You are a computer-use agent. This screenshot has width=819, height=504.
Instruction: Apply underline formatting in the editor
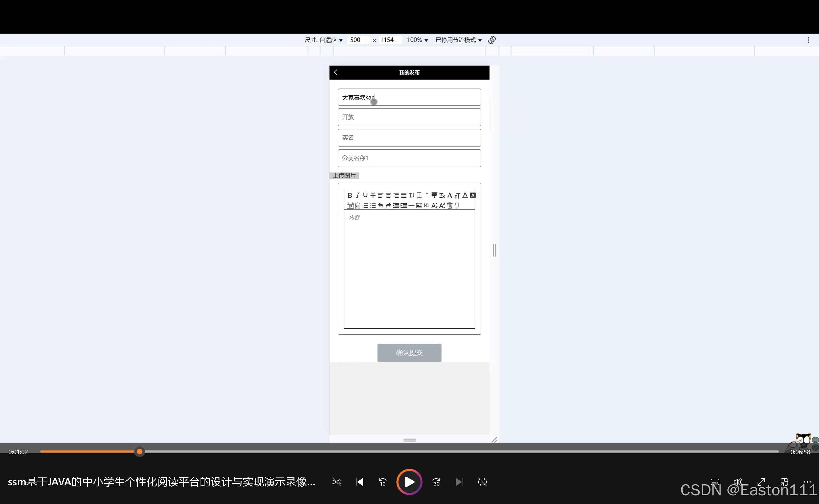[x=365, y=195]
